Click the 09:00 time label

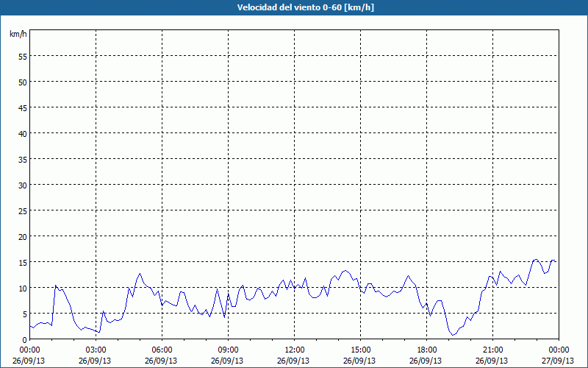click(229, 350)
